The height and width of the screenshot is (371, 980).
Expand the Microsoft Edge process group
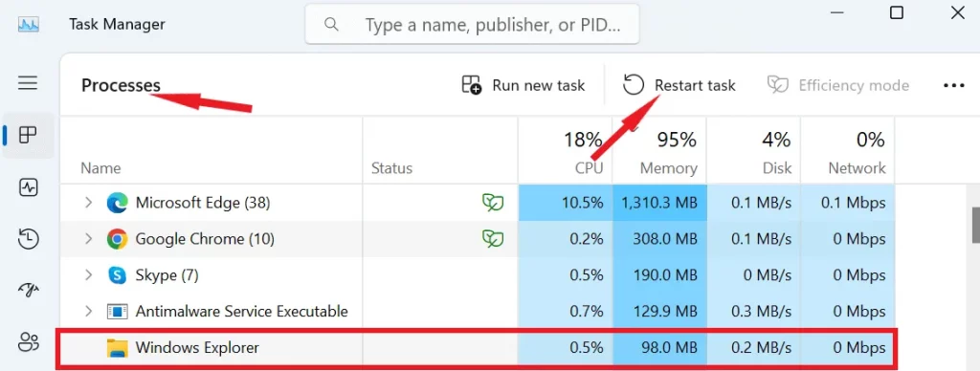click(x=88, y=203)
